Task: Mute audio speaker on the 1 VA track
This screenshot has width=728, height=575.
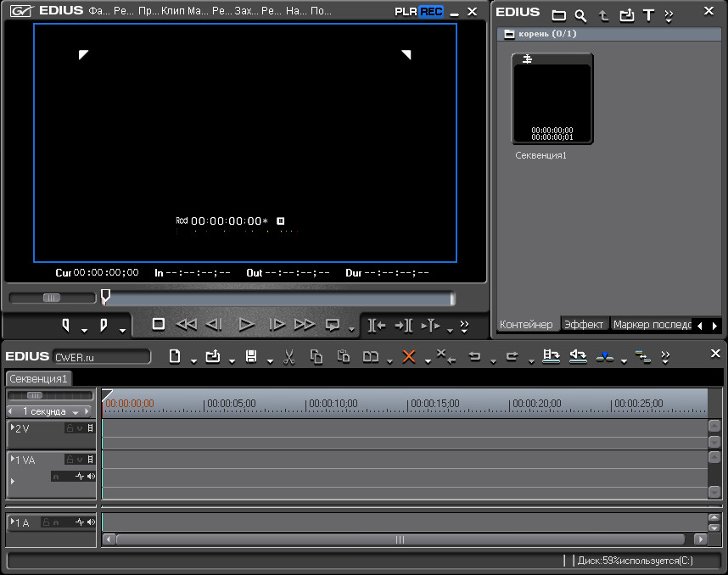Action: pos(91,477)
